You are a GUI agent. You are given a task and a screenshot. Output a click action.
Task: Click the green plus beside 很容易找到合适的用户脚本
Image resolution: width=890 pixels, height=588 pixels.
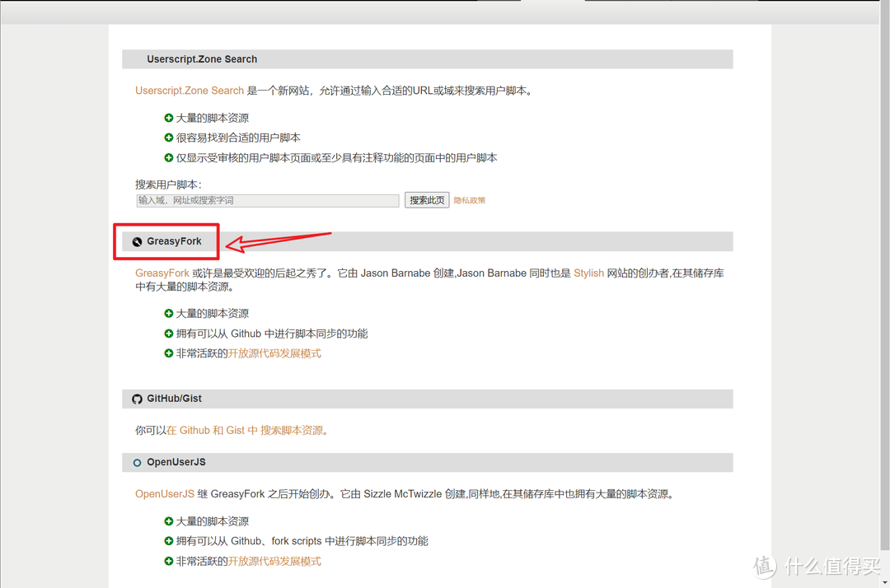click(x=169, y=138)
